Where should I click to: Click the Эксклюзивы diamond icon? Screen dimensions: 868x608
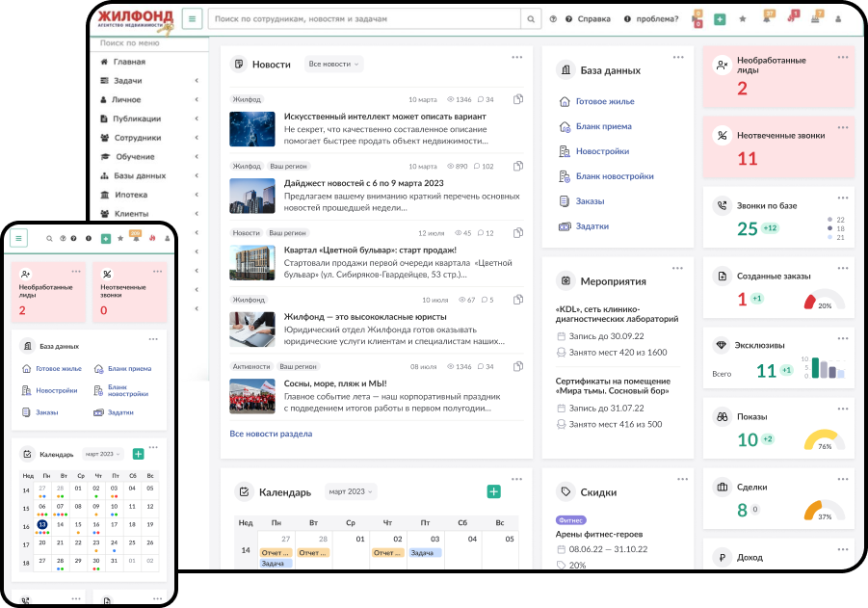coord(722,345)
